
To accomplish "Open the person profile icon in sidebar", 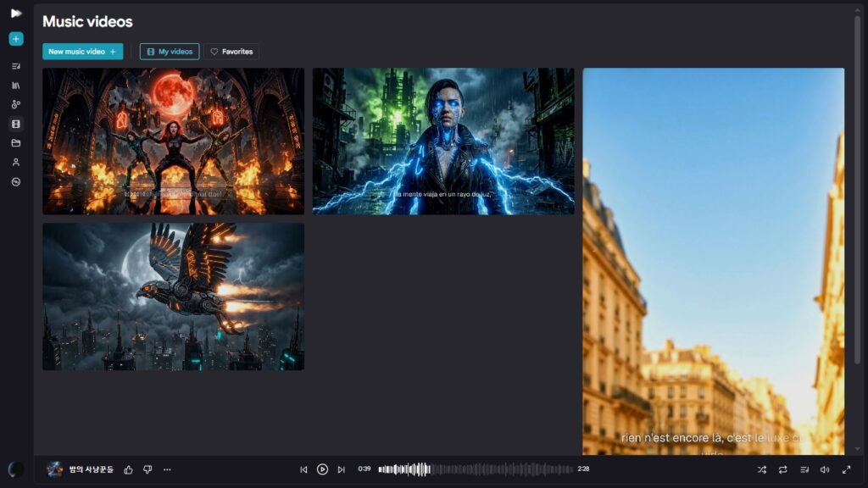I will coord(16,162).
